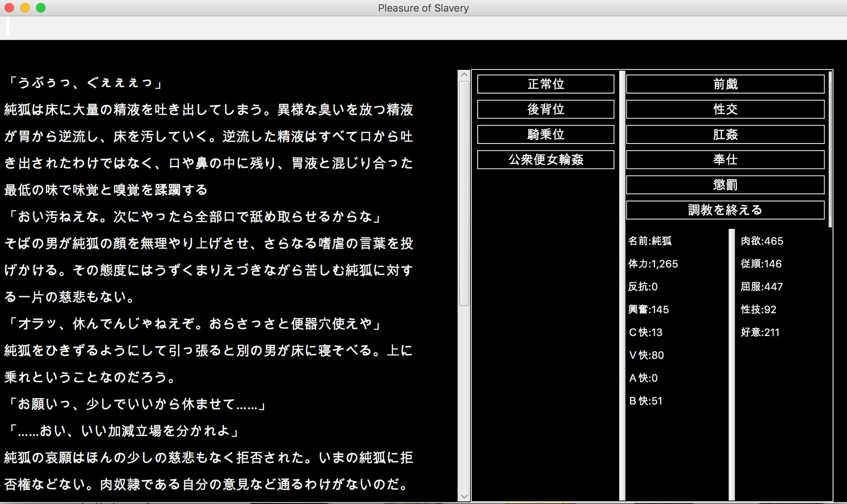This screenshot has width=847, height=504.
Task: Choose the 騎乗位 position command
Action: tap(545, 135)
